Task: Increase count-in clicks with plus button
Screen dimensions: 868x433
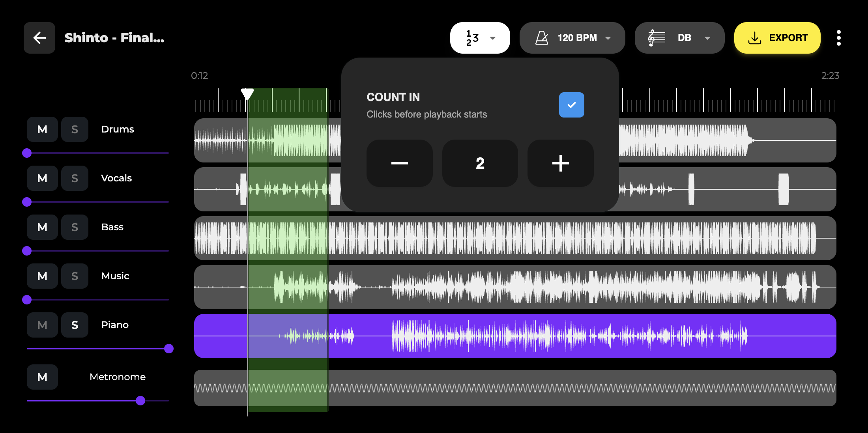Action: pos(560,163)
